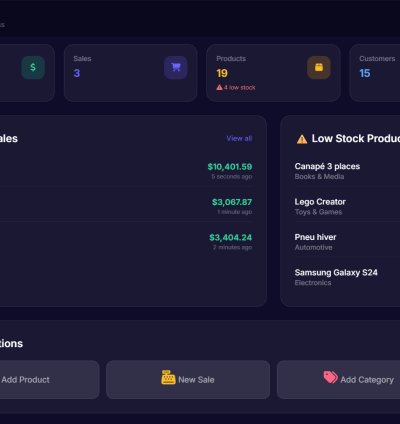The image size is (400, 424).
Task: Click the Add Category button
Action: click(338, 379)
